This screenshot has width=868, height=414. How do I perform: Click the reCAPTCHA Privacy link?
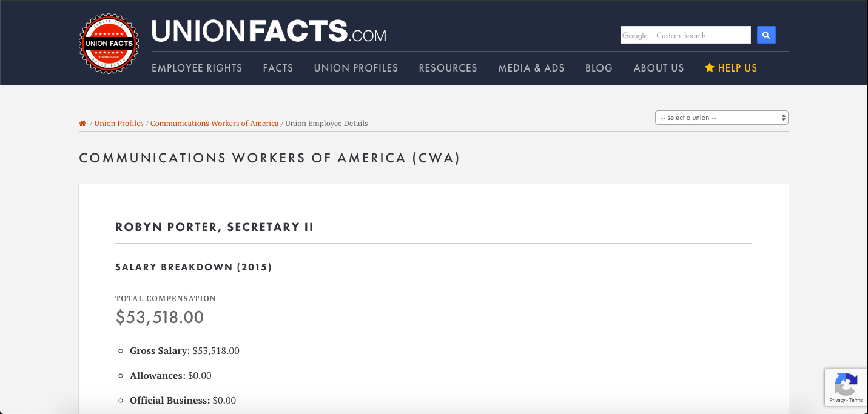[x=837, y=400]
